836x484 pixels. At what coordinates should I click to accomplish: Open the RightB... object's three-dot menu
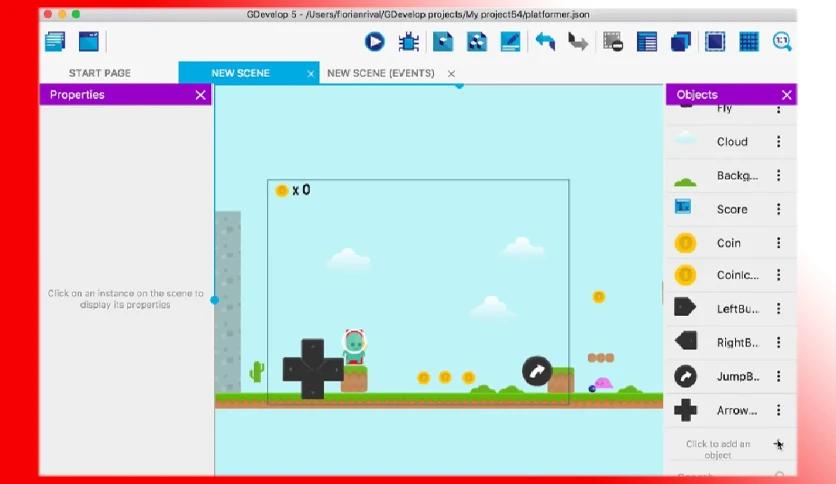[x=778, y=342]
